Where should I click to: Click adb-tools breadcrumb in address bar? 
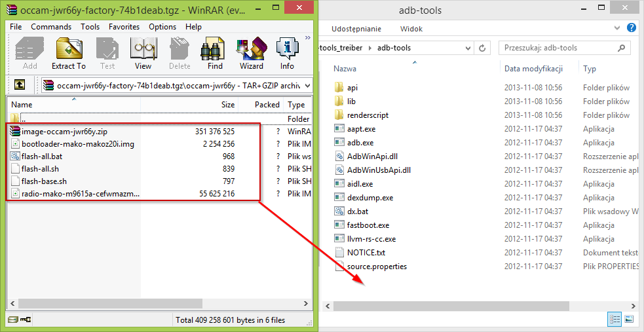click(394, 48)
